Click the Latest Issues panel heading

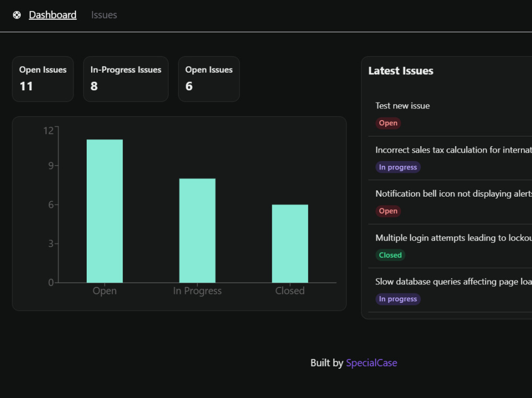click(x=401, y=71)
